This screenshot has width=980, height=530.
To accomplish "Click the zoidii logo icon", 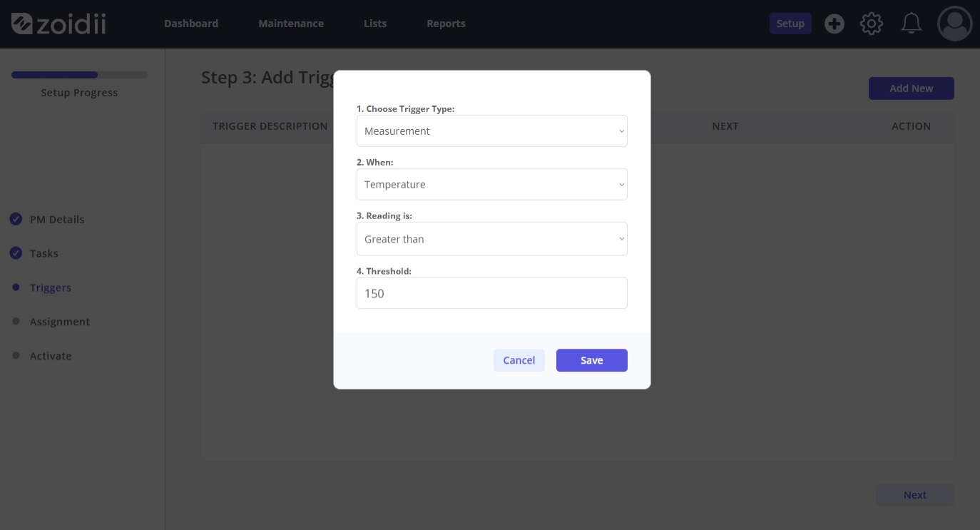I will tap(21, 24).
